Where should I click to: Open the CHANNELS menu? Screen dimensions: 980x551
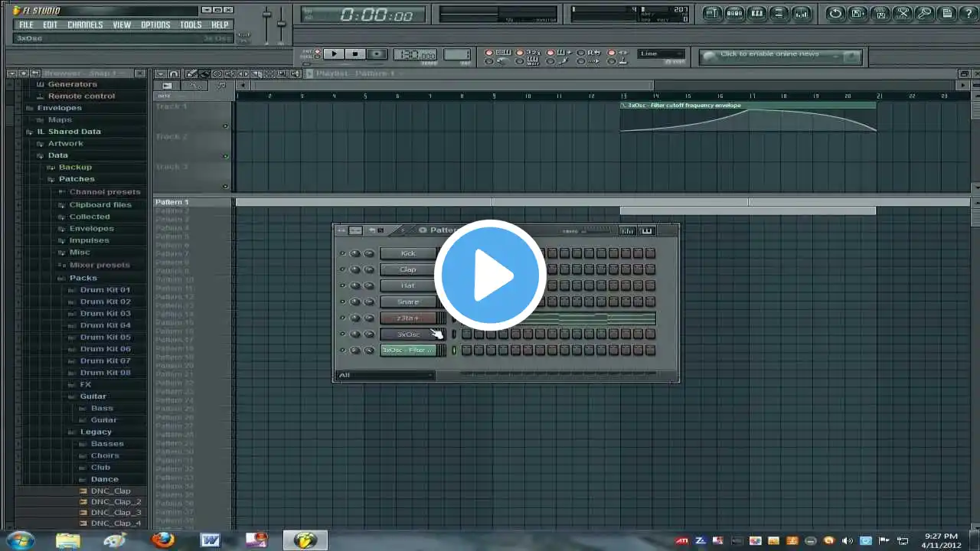pos(85,24)
